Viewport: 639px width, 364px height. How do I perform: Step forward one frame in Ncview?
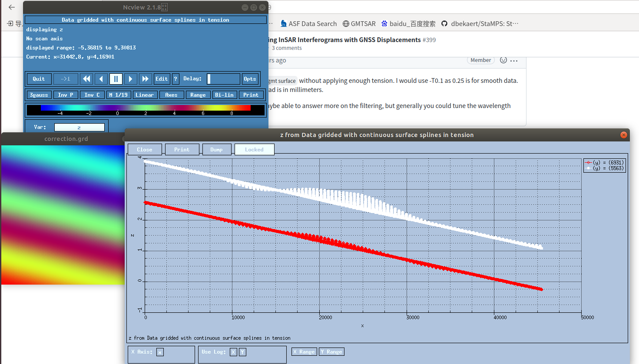pyautogui.click(x=131, y=79)
